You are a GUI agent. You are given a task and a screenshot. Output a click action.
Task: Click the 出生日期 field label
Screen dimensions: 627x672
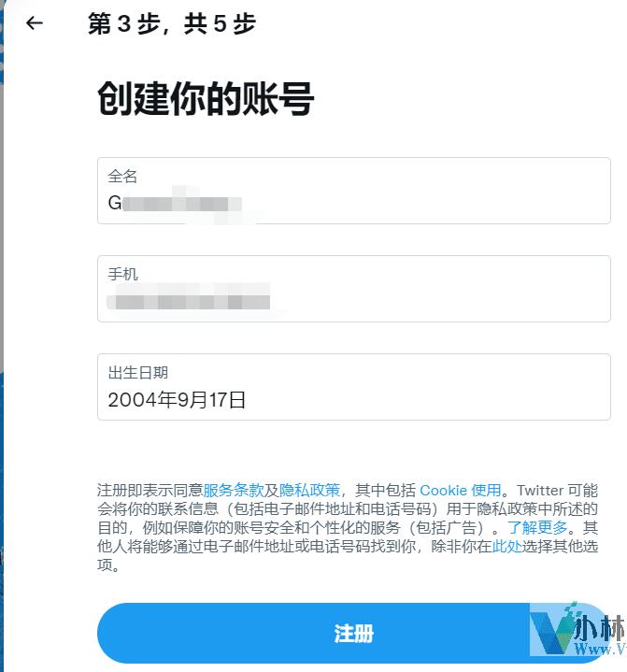[138, 372]
